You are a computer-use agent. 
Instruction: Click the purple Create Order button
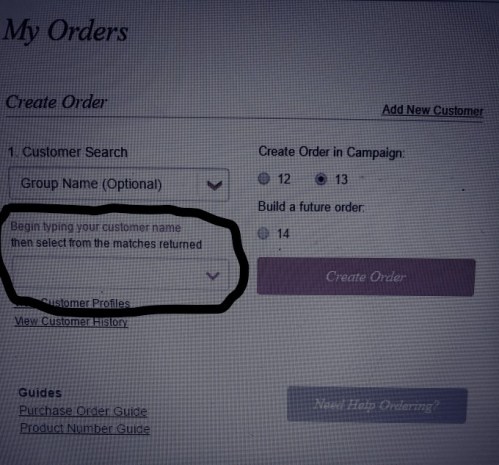(x=366, y=277)
